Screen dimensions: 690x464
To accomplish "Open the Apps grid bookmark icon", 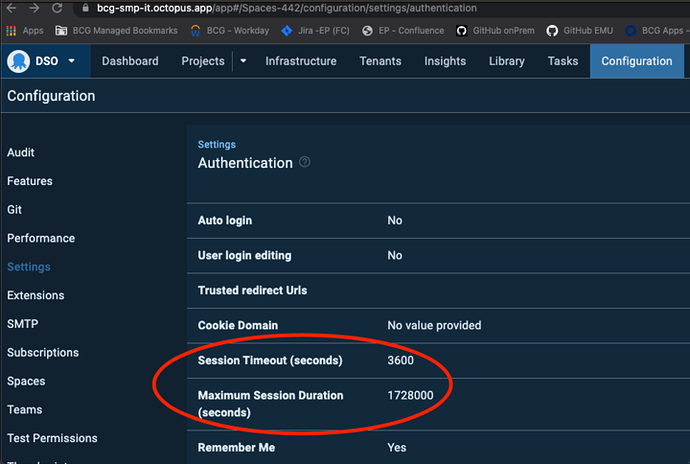I will tap(11, 30).
